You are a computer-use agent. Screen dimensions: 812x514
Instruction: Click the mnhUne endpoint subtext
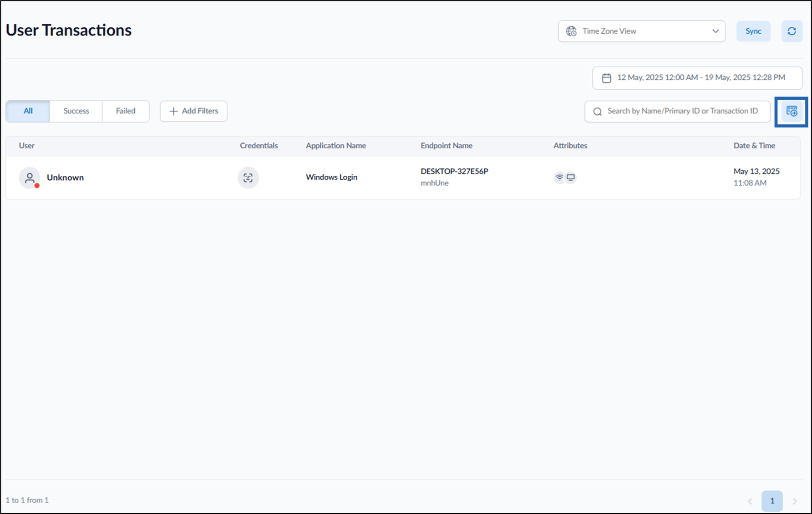coord(435,183)
